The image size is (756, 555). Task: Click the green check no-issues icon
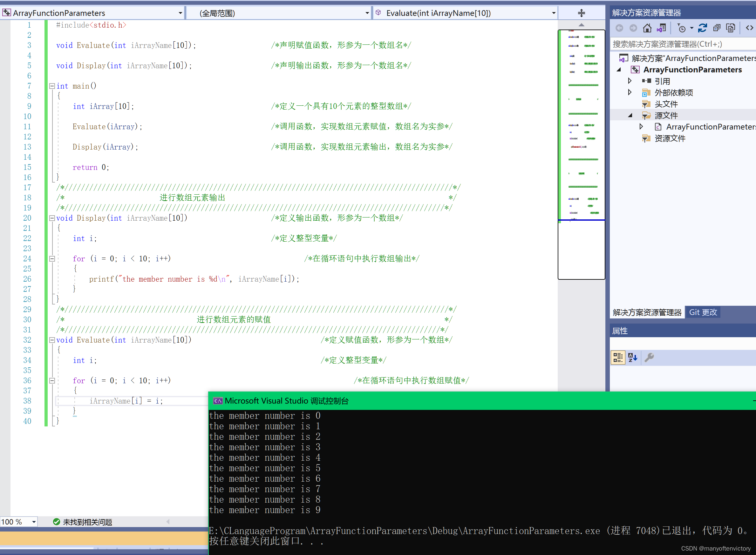click(57, 522)
